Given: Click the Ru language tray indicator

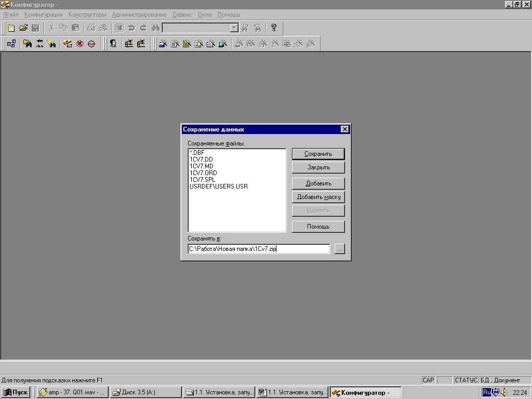Looking at the screenshot, I should tap(486, 392).
